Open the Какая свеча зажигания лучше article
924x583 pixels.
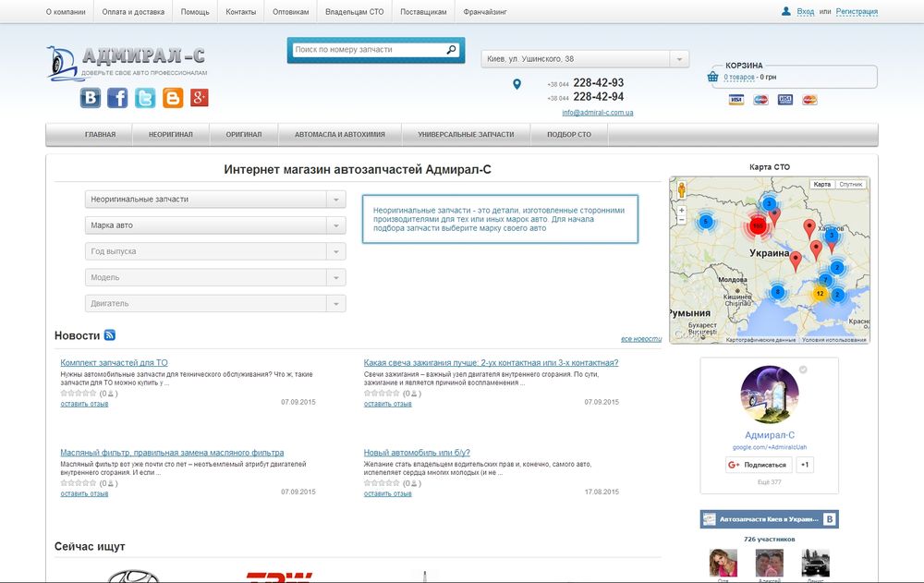[x=491, y=362]
